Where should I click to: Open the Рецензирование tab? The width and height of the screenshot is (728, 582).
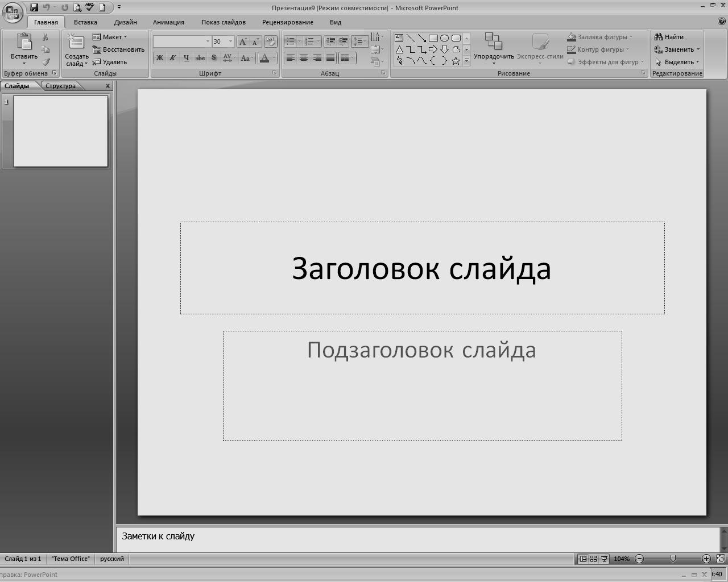pyautogui.click(x=288, y=22)
